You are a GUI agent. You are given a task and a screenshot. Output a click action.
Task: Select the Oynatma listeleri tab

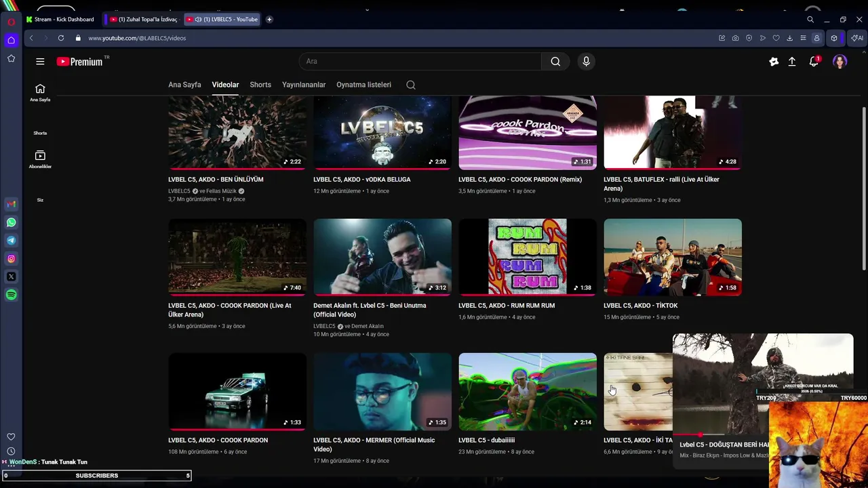click(x=363, y=85)
